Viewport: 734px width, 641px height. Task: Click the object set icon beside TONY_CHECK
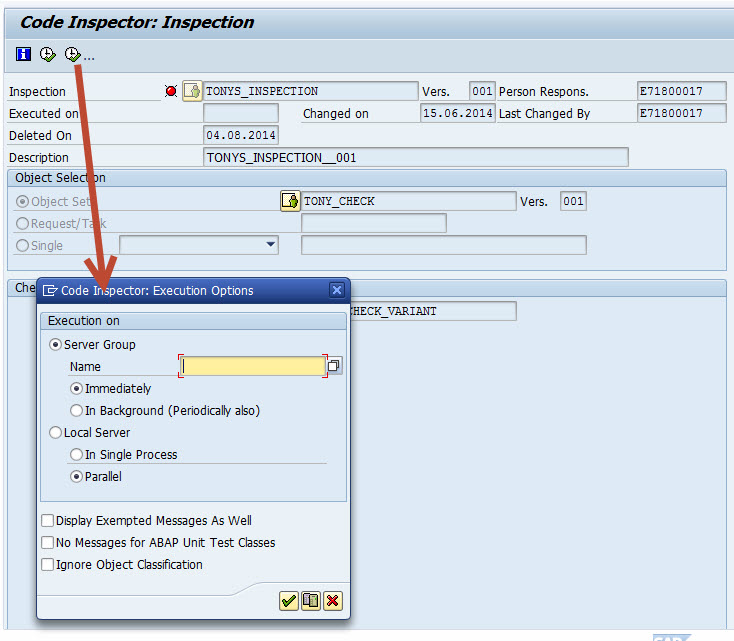290,201
